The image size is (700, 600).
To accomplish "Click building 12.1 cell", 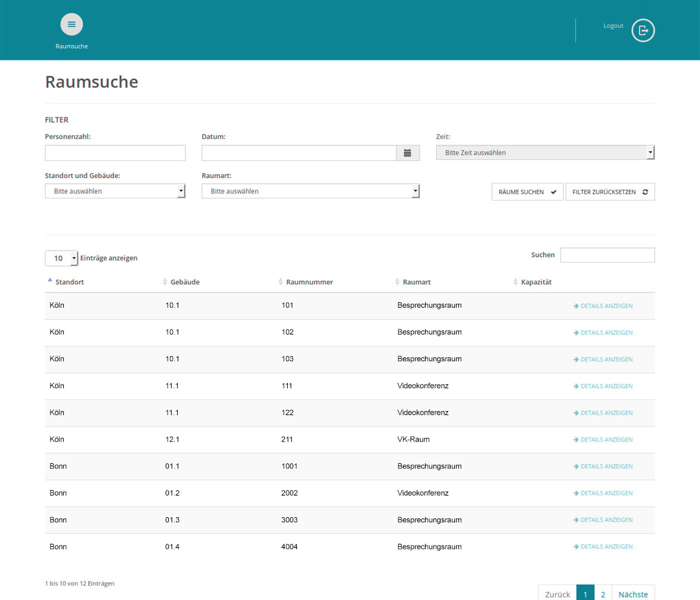I will tap(172, 439).
